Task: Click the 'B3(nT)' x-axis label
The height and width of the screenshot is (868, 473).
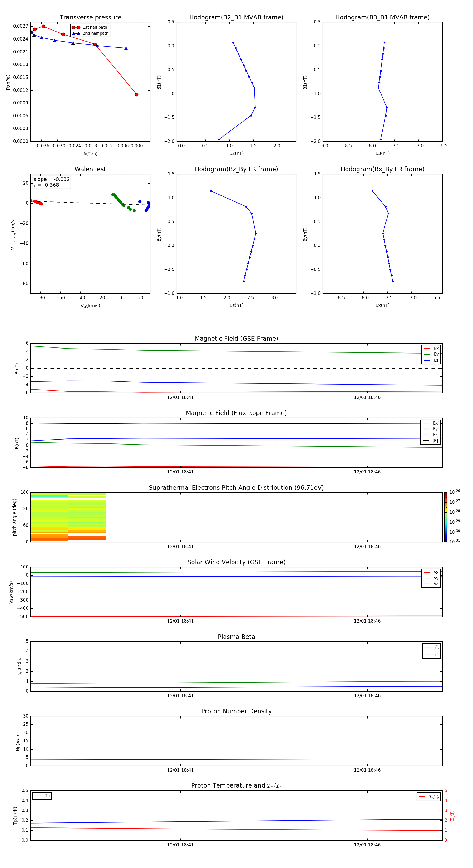Action: [382, 153]
